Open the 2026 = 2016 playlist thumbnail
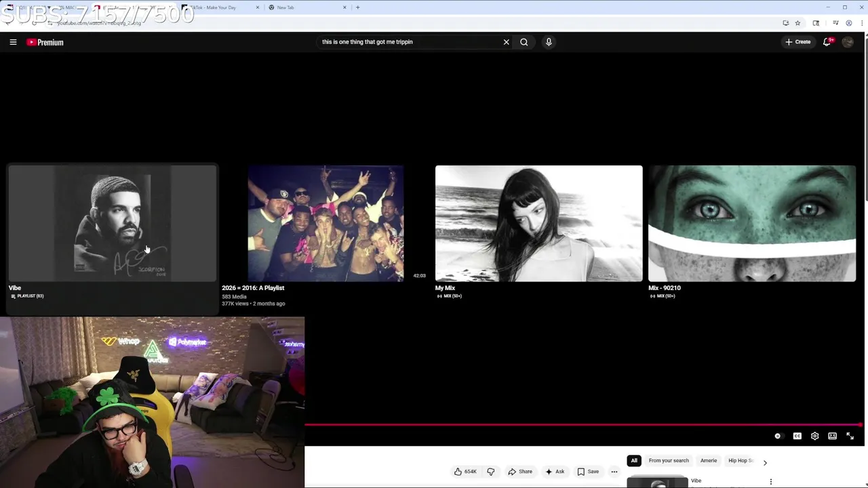Screen dimensions: 868x488 [x=325, y=223]
